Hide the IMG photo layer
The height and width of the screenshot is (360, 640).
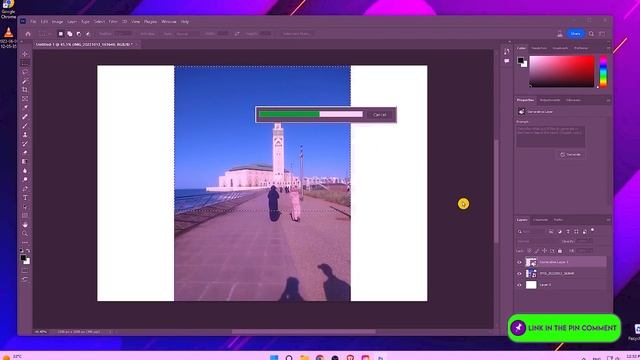coord(519,273)
